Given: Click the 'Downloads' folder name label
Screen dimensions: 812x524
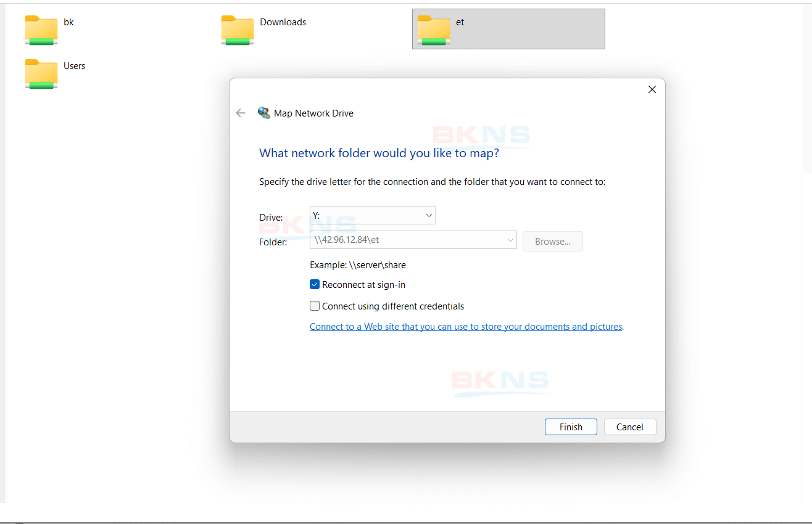Looking at the screenshot, I should pyautogui.click(x=283, y=22).
